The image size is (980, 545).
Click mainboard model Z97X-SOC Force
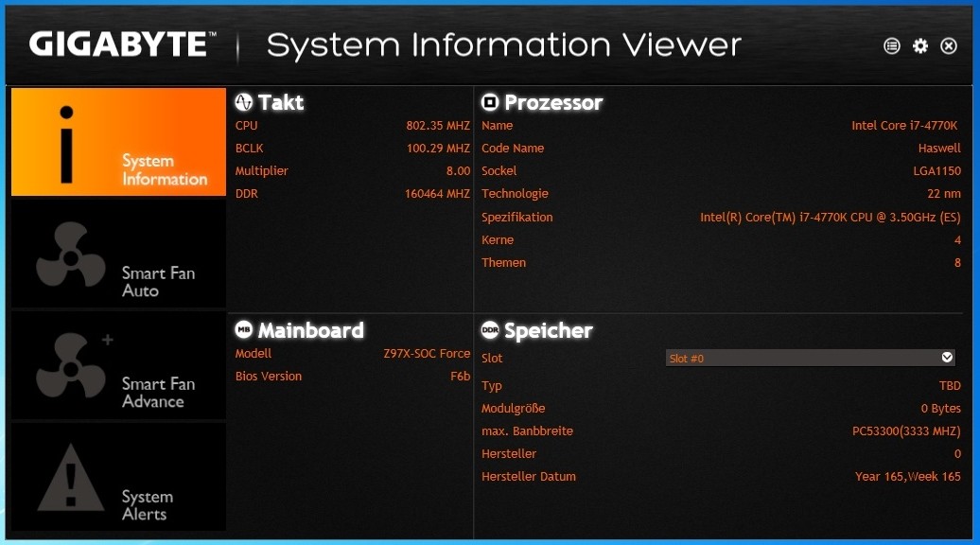tap(427, 353)
